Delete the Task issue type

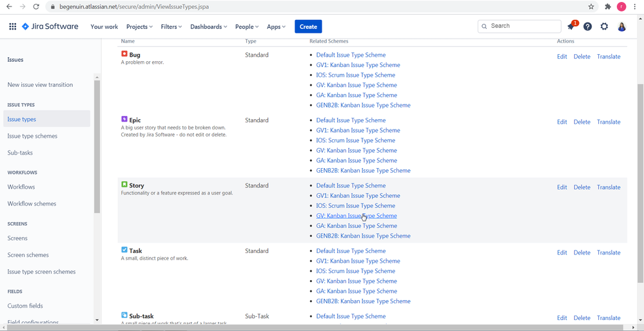pyautogui.click(x=582, y=252)
